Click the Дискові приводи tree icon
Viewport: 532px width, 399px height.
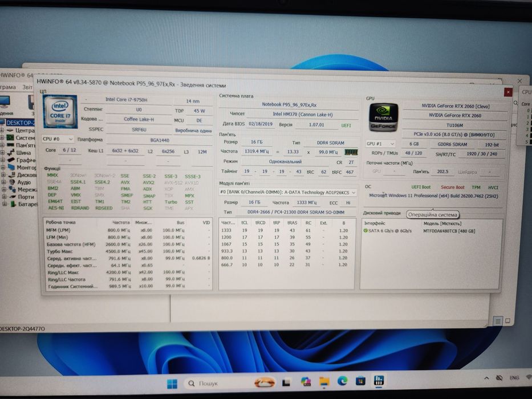11,175
